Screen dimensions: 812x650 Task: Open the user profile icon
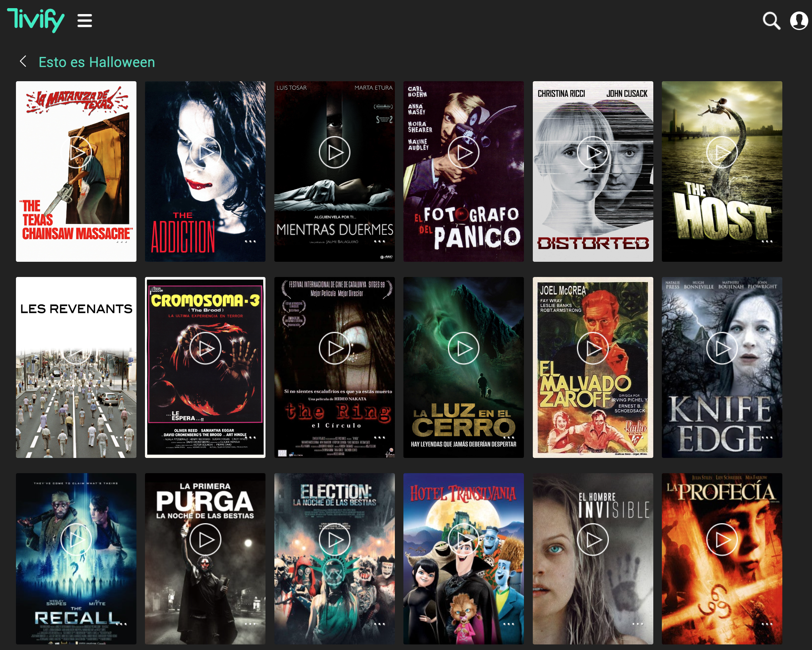798,21
